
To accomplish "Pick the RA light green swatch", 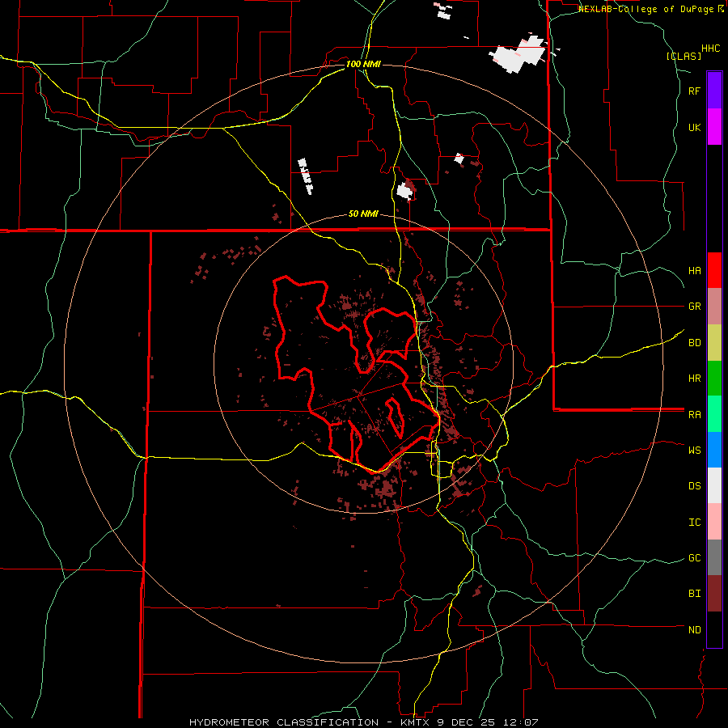I will point(714,414).
